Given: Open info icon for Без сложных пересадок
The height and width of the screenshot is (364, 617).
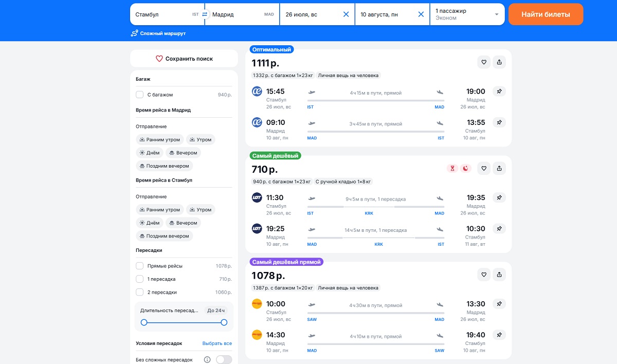Looking at the screenshot, I should point(208,360).
